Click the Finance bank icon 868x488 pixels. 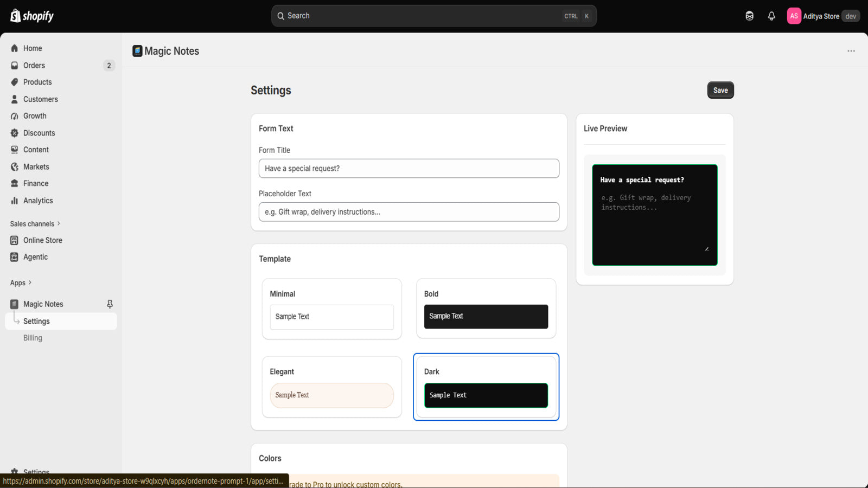[x=15, y=183]
